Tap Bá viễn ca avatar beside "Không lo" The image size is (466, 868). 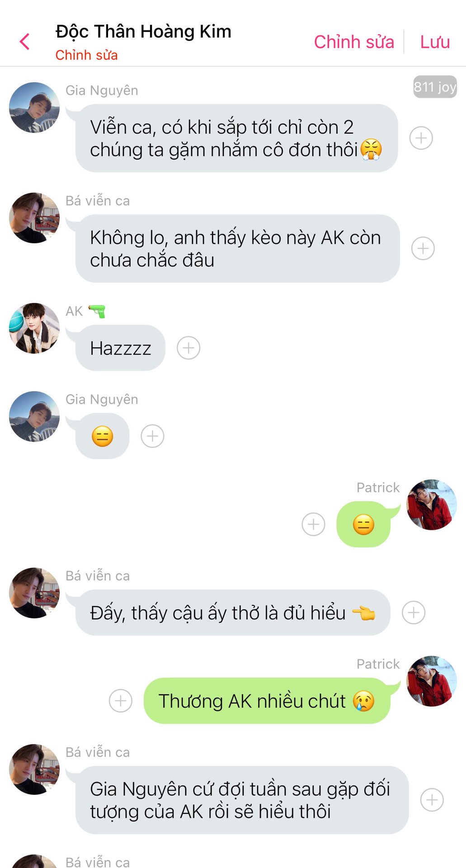tap(34, 218)
